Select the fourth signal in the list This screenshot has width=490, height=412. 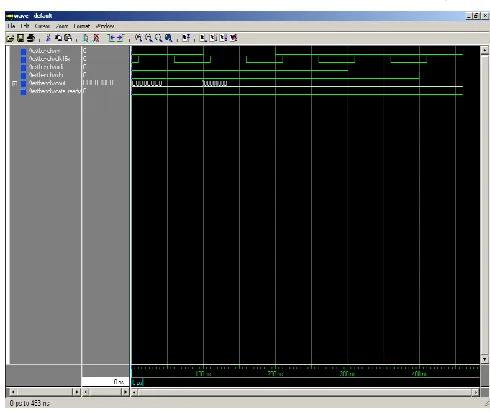click(46, 75)
